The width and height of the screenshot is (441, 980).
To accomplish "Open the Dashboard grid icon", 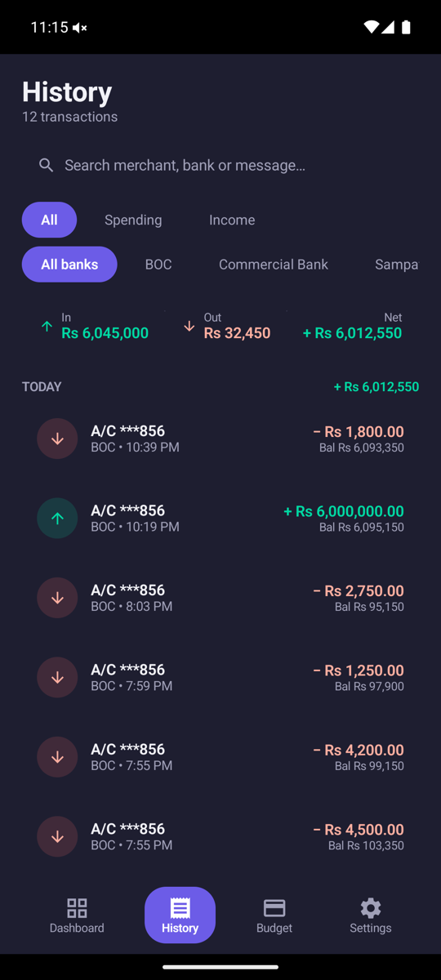I will [x=77, y=907].
